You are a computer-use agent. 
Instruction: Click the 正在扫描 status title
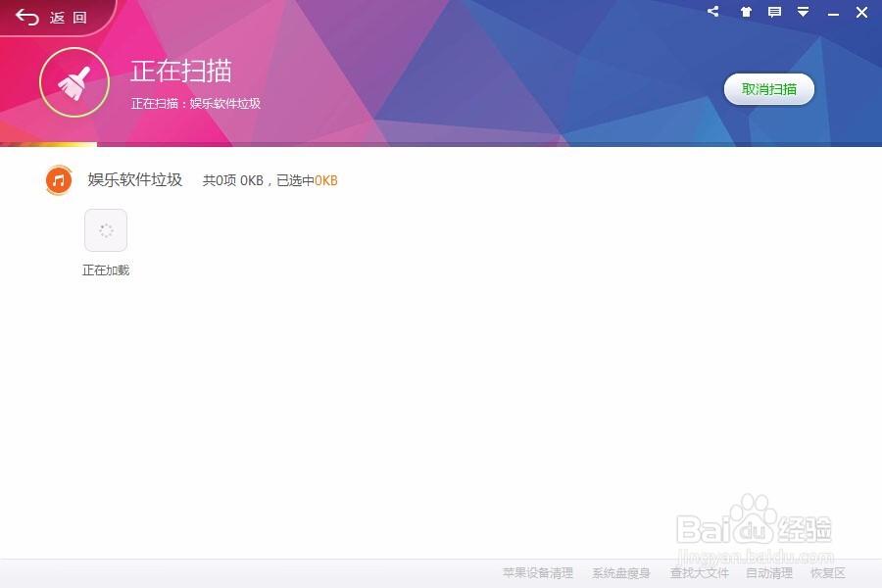(181, 71)
